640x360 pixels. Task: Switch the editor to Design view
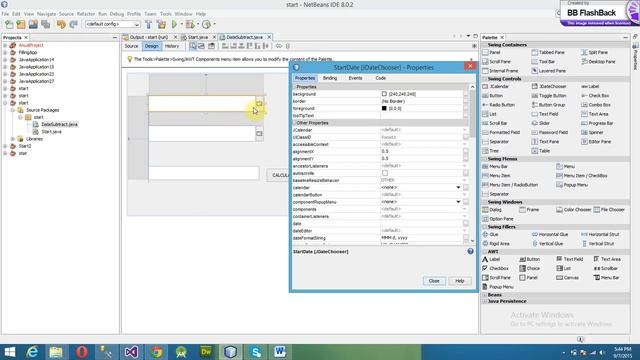(151, 46)
